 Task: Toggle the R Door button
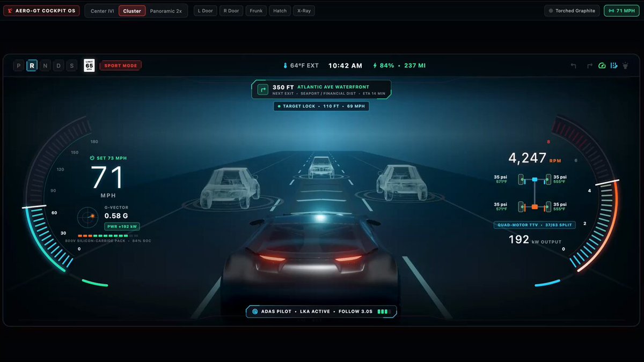(x=231, y=11)
